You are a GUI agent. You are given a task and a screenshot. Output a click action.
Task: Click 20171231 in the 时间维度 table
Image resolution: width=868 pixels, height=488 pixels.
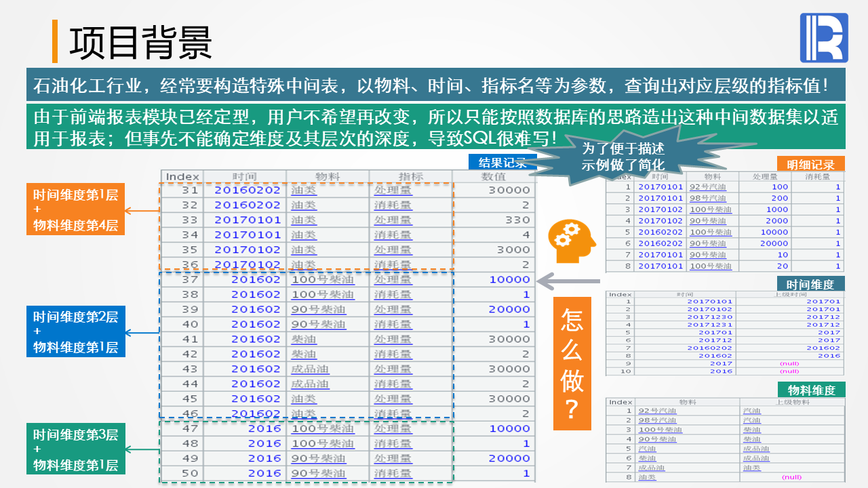click(710, 325)
